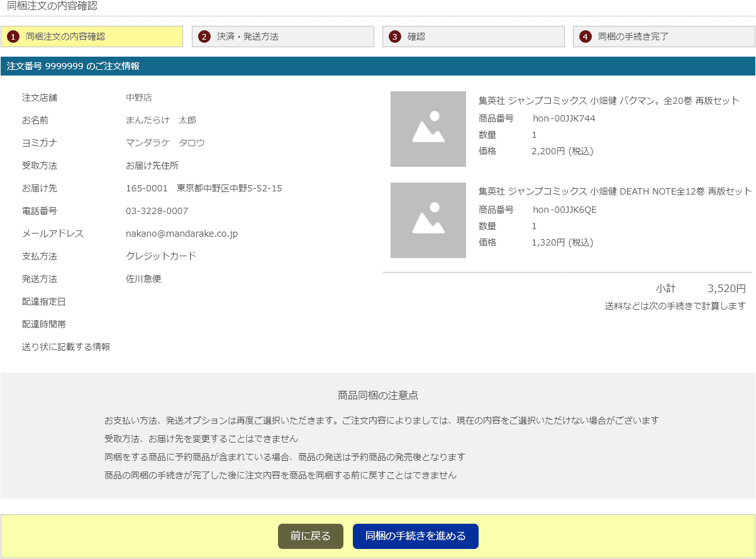Click the product number hon-00JJK6QE
Screen dimensions: 756x559
(564, 210)
